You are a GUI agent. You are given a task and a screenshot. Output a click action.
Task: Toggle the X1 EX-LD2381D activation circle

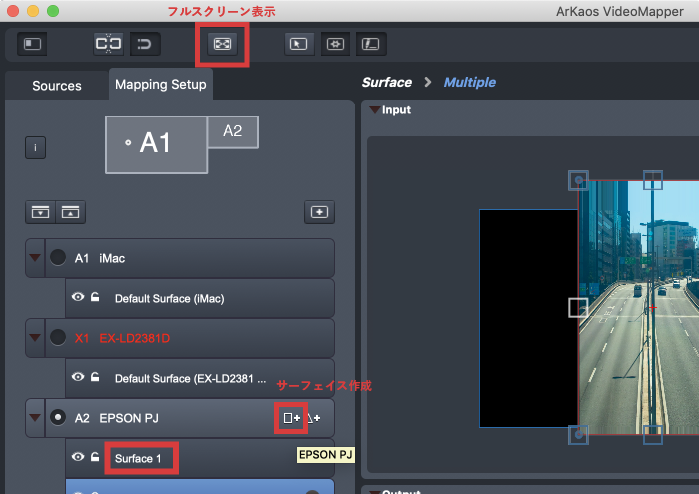pyautogui.click(x=58, y=338)
